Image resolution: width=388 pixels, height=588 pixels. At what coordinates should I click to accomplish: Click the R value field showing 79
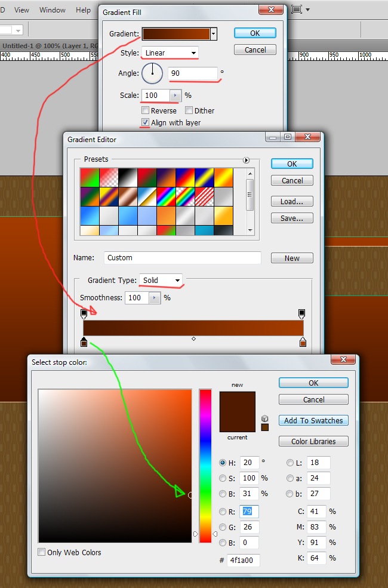(249, 512)
